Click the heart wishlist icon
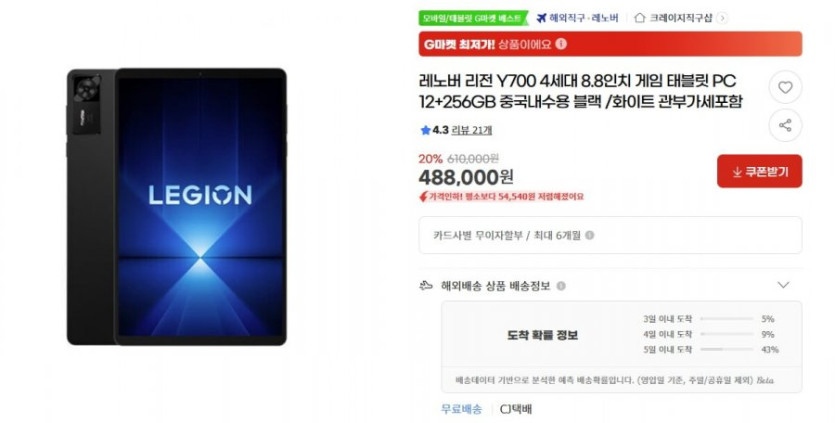 785,87
